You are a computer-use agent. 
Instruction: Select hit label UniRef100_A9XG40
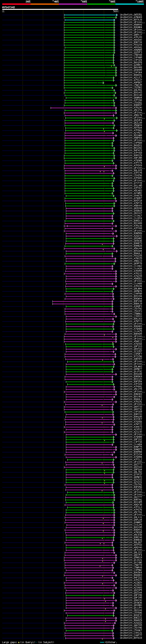coord(131,40)
